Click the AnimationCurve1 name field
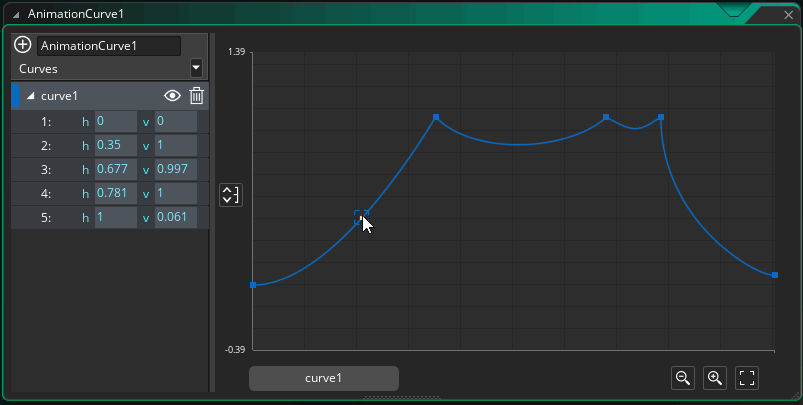This screenshot has height=405, width=803. (x=109, y=46)
